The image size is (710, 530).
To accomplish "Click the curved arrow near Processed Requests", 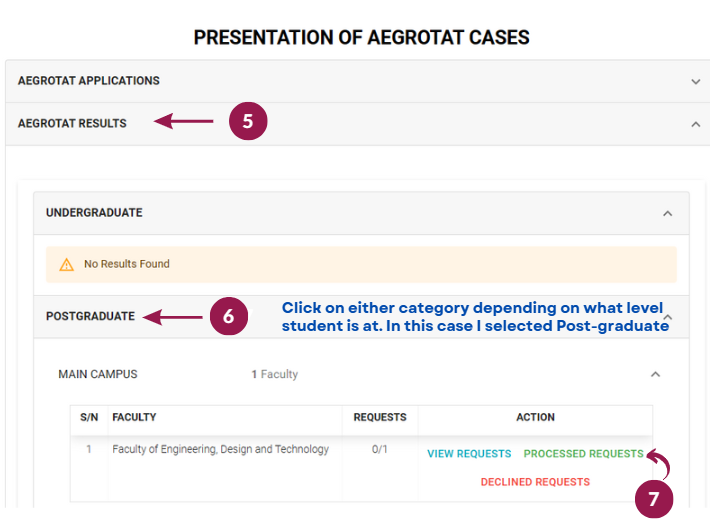I will pyautogui.click(x=658, y=463).
